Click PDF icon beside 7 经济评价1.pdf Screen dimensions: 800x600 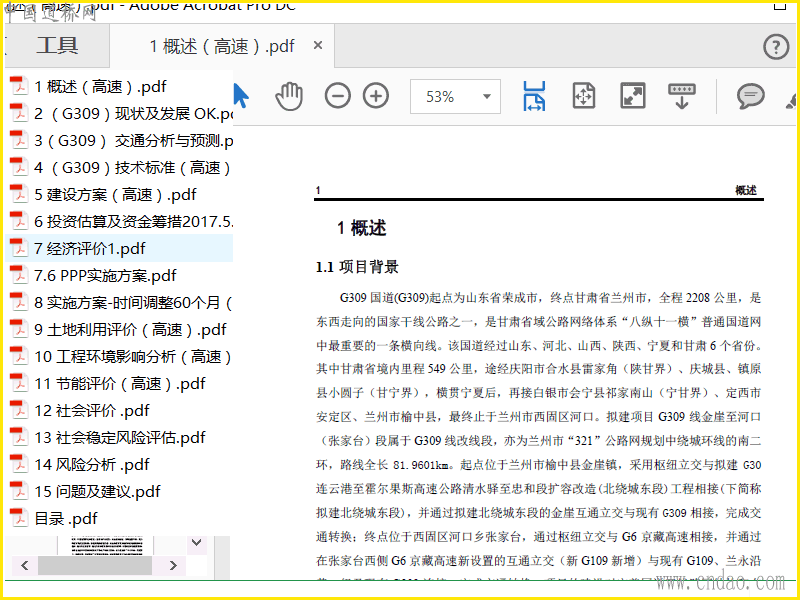(19, 248)
